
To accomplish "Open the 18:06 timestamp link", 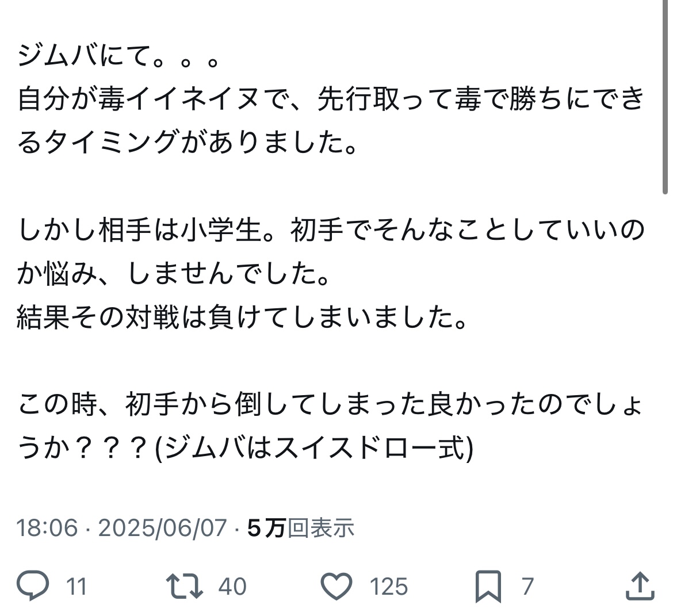I will coord(47,527).
